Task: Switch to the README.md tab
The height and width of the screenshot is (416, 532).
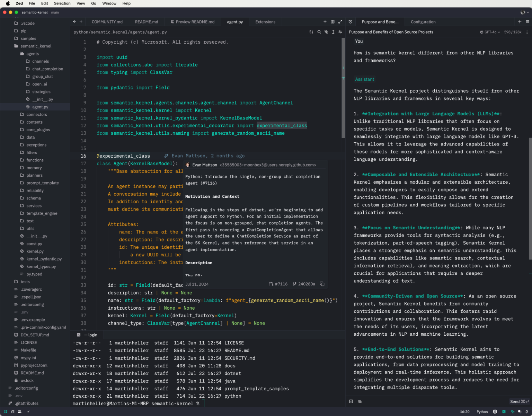Action: click(x=147, y=21)
